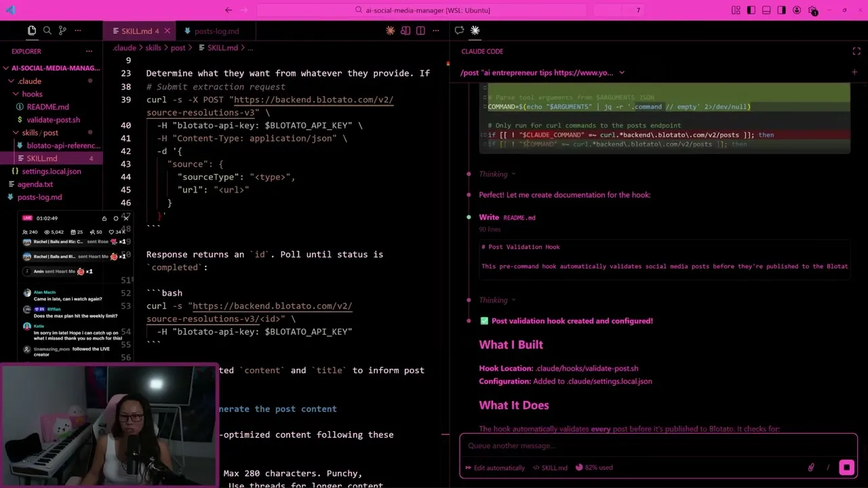
Task: Click the .claude breadcrumb segment
Action: (124, 48)
